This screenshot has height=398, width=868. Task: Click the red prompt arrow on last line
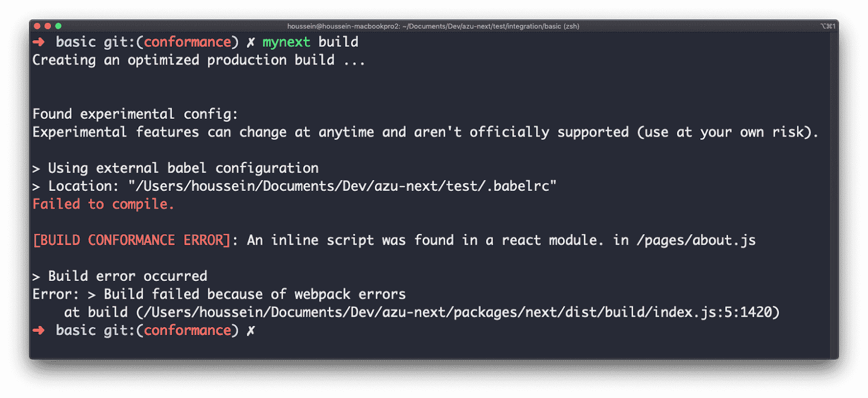point(39,331)
